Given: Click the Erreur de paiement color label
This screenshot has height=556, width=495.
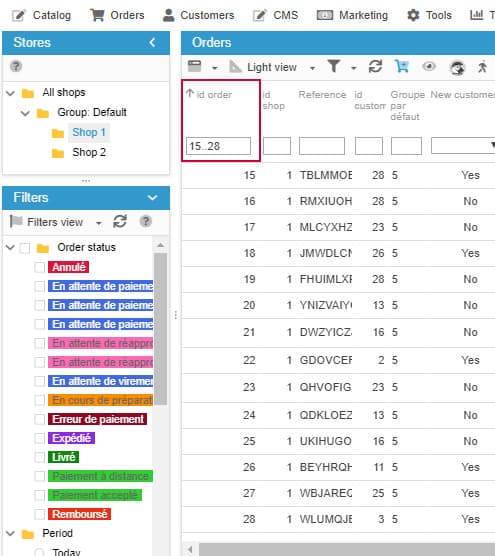Looking at the screenshot, I should (98, 419).
